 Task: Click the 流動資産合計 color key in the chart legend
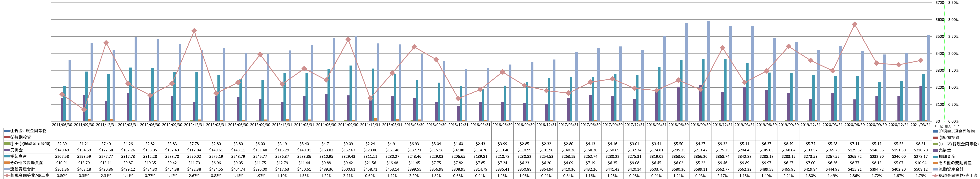click(x=935, y=169)
